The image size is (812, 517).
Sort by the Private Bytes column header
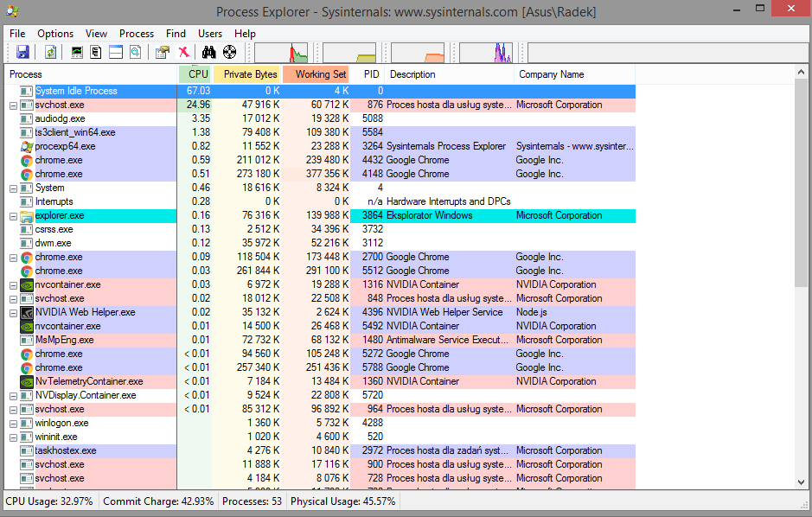click(246, 74)
